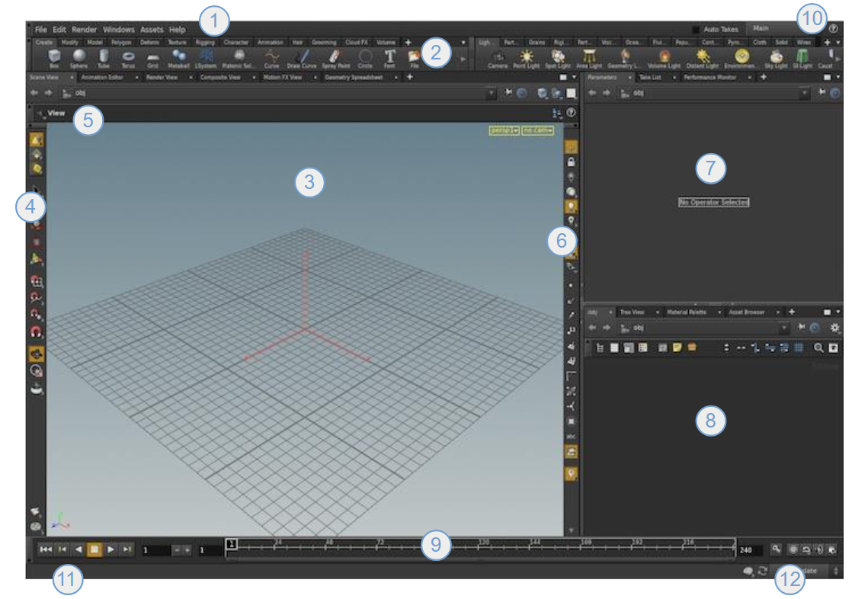
Task: Toggle viewport lock icon in display options
Action: point(571,162)
